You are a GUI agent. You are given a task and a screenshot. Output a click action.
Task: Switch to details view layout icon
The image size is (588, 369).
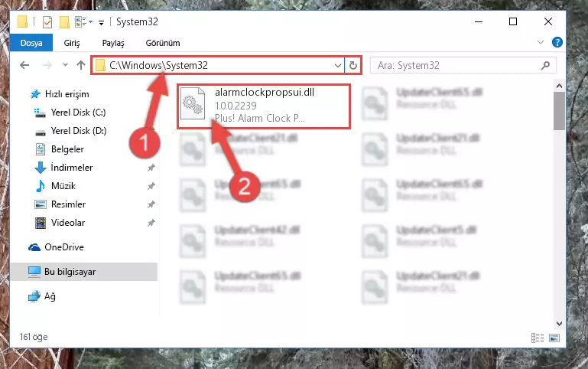[538, 338]
